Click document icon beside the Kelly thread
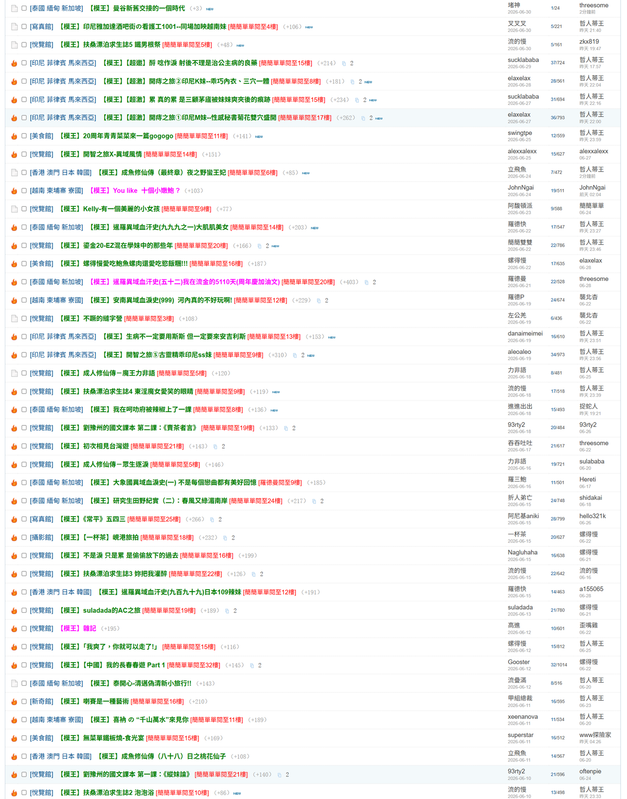627x799 pixels. tap(14, 209)
